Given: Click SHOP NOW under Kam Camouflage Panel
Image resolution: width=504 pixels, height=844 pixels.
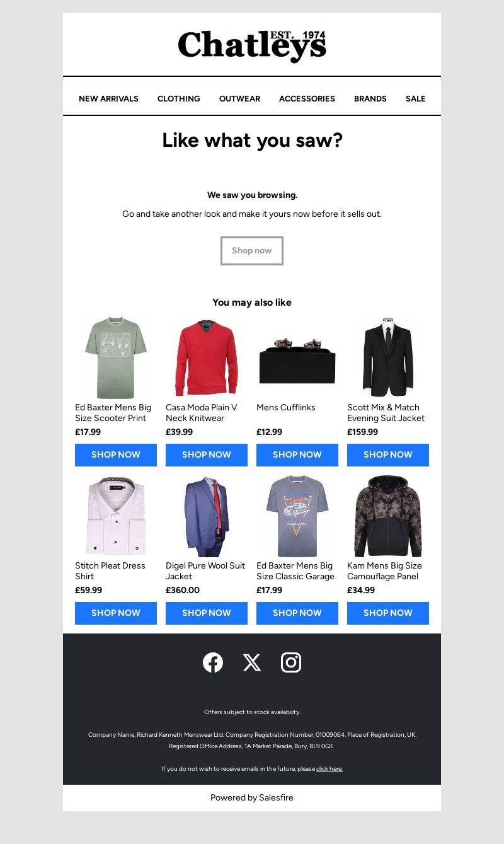Looking at the screenshot, I should point(388,613).
